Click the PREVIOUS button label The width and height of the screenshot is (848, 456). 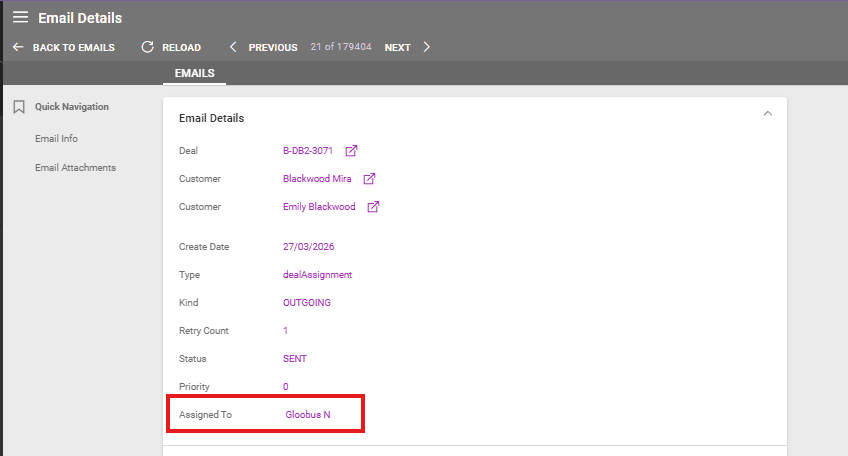tap(272, 47)
